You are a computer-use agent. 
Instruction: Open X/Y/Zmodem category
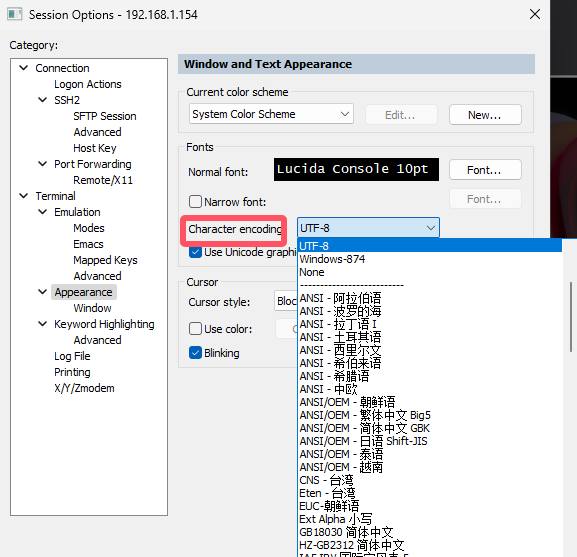point(84,388)
